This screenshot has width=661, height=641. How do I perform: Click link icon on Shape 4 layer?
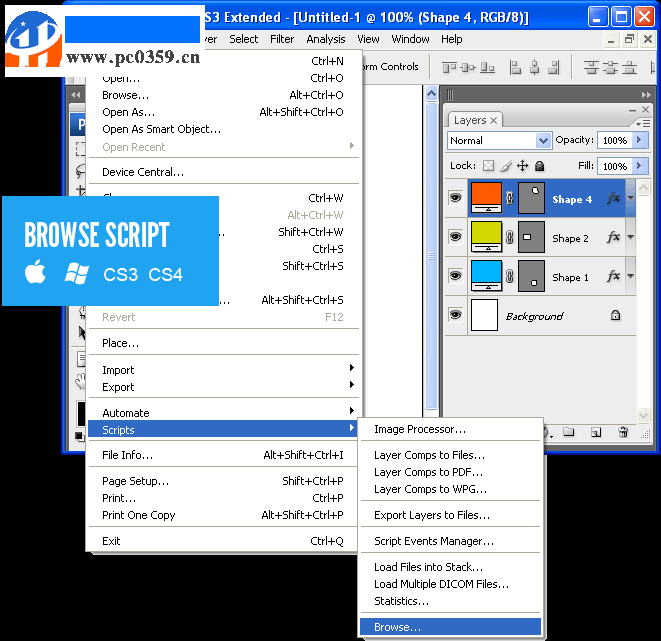tap(510, 198)
